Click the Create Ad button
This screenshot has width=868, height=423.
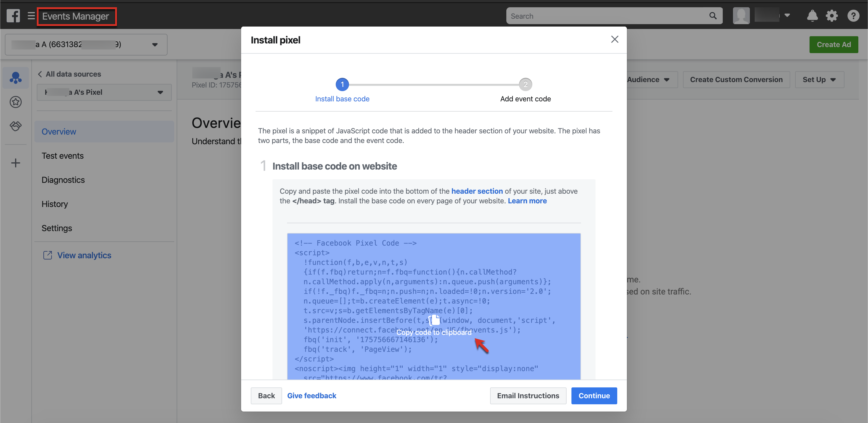[x=834, y=45]
